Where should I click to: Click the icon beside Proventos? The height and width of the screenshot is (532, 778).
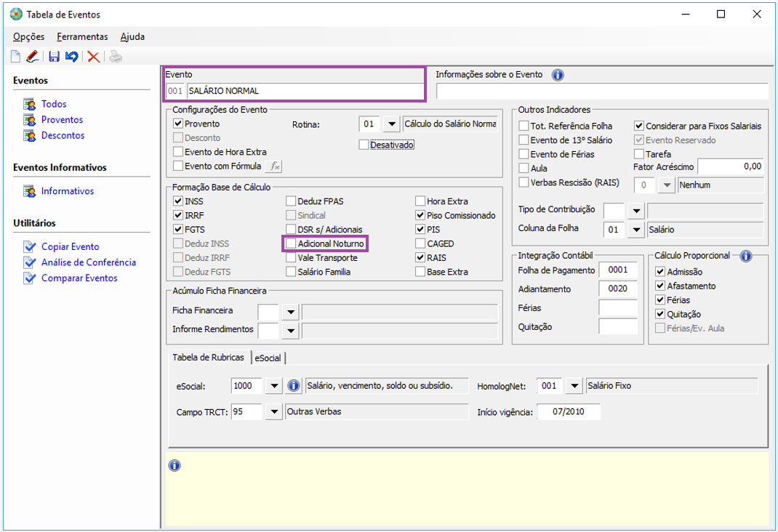pyautogui.click(x=29, y=120)
